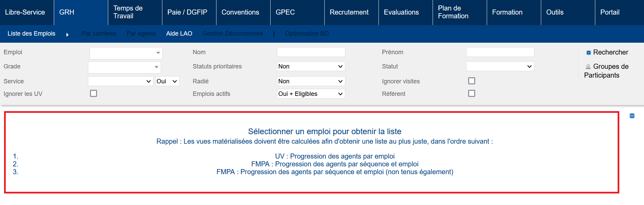Focus the Prénom input field
This screenshot has width=644, height=205.
[x=500, y=52]
